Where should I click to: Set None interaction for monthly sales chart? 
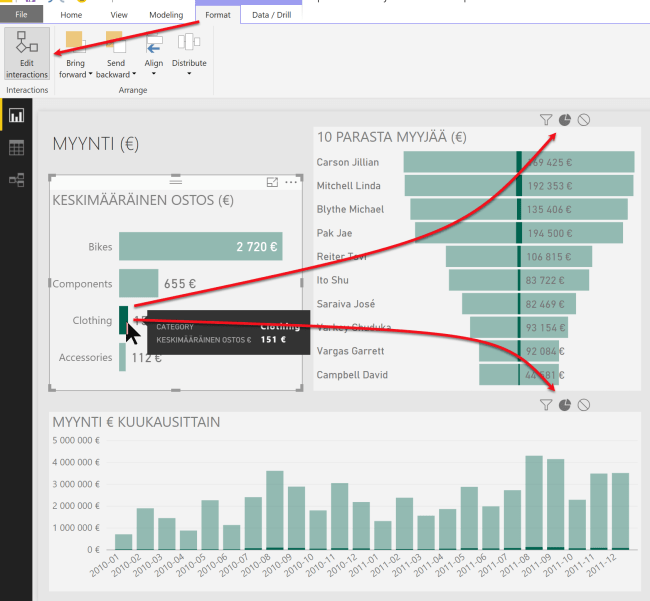coord(584,405)
